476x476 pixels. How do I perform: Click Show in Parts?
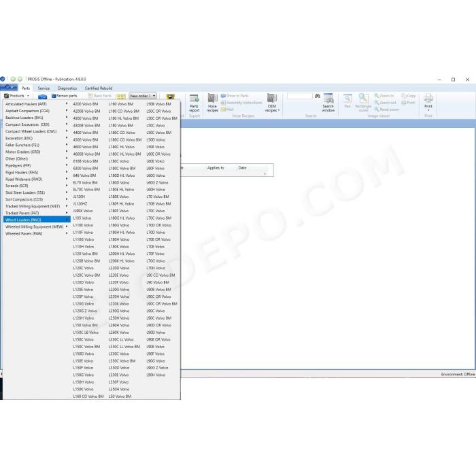235,96
